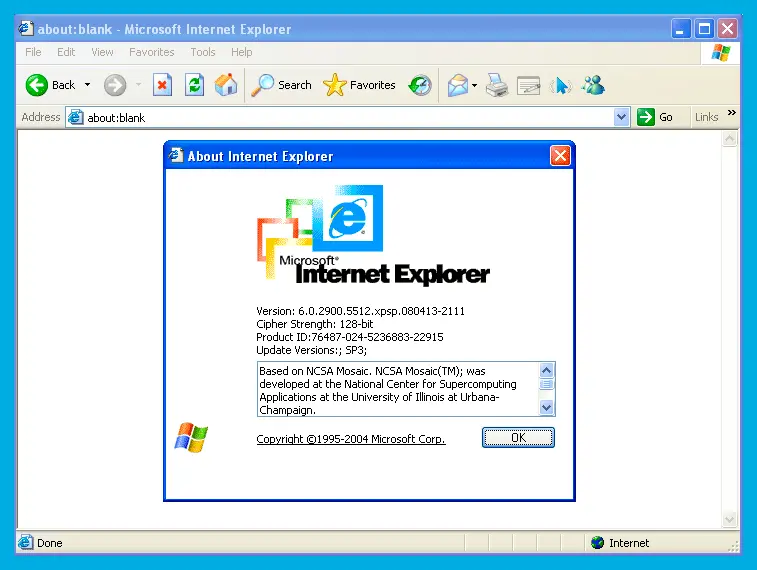Click the credits text box scroll-up arrow

[x=547, y=370]
